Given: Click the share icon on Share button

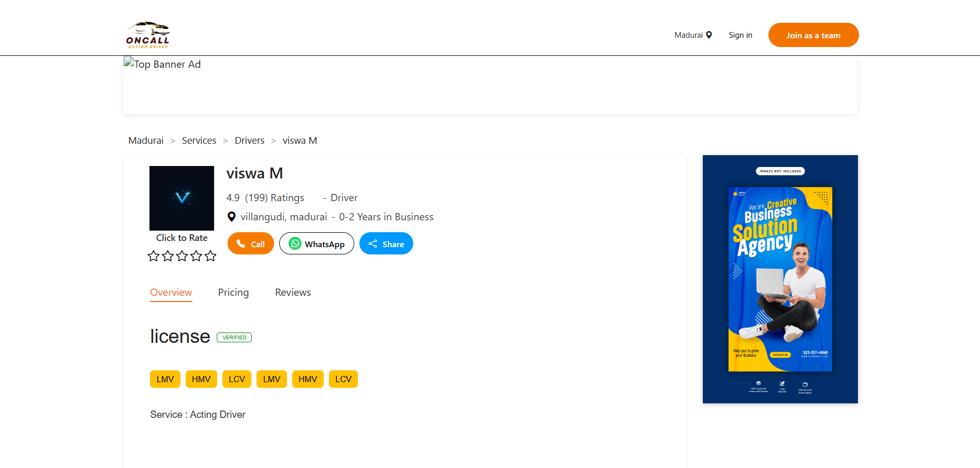Looking at the screenshot, I should click(373, 244).
